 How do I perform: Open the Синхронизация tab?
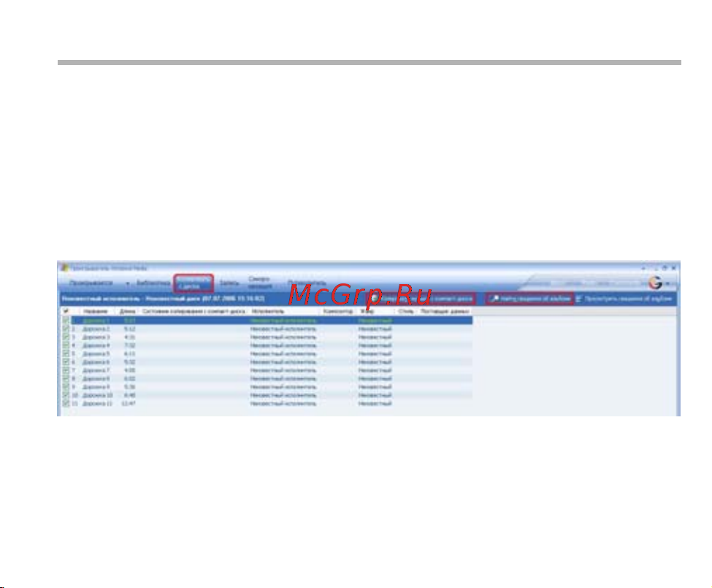point(260,283)
